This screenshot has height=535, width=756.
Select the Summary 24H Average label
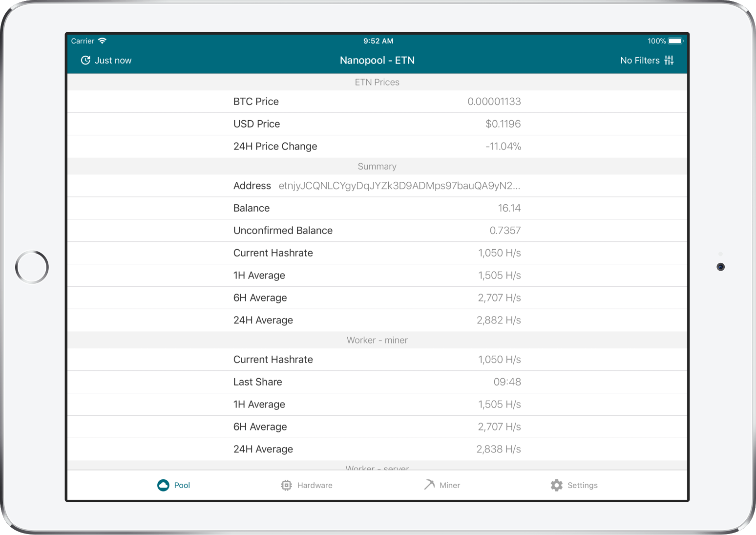[x=263, y=321]
